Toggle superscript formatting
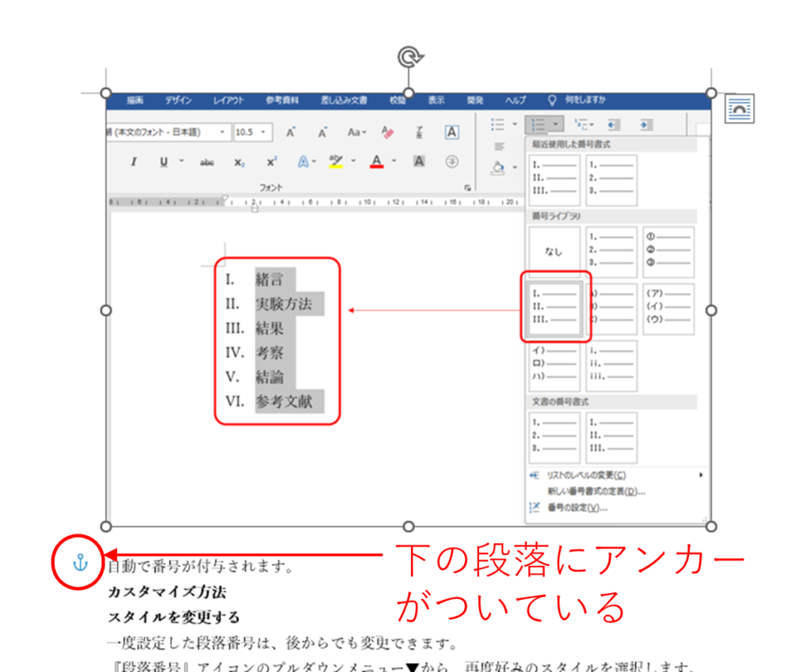 [272, 161]
